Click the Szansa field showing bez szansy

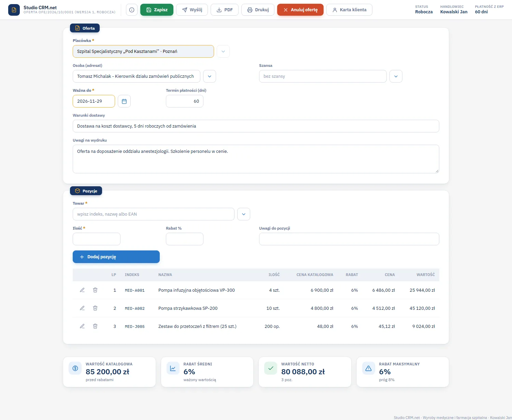pyautogui.click(x=323, y=76)
